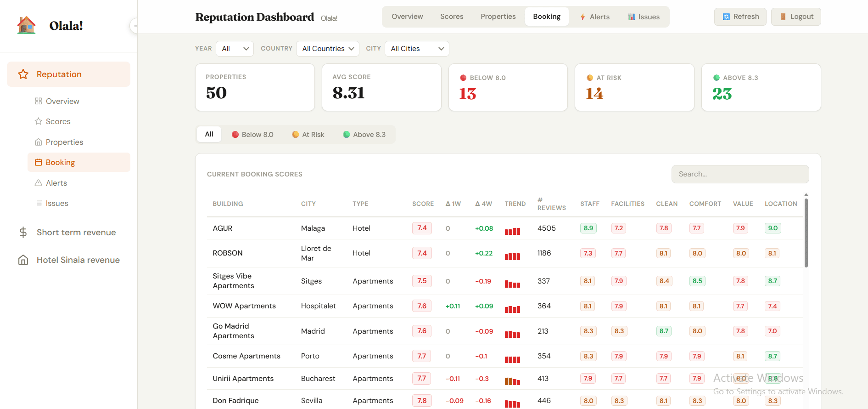Click Don Fadrique building name

coord(235,401)
